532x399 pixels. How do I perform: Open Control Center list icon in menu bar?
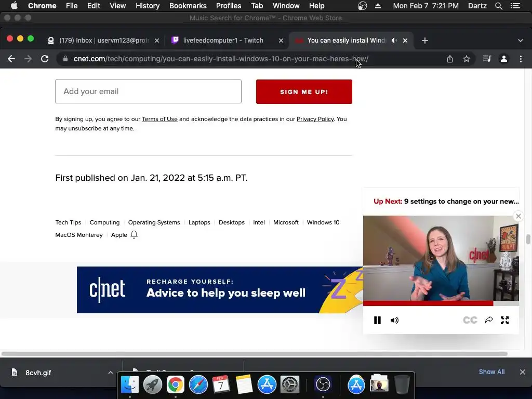(x=515, y=6)
